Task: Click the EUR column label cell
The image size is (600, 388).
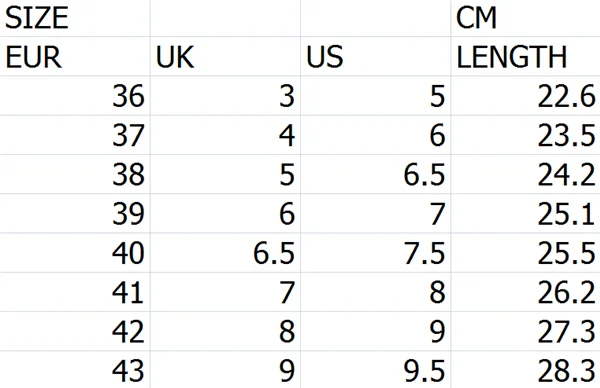Action: coord(75,56)
